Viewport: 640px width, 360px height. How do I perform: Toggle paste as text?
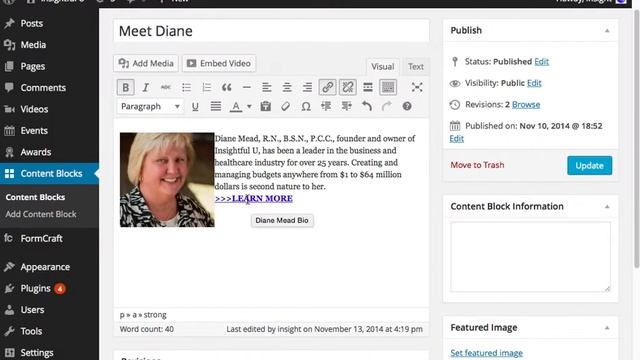[x=266, y=107]
